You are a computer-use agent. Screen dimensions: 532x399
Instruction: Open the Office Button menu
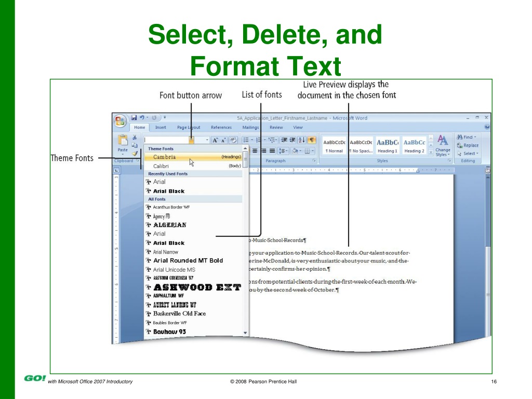[x=120, y=121]
